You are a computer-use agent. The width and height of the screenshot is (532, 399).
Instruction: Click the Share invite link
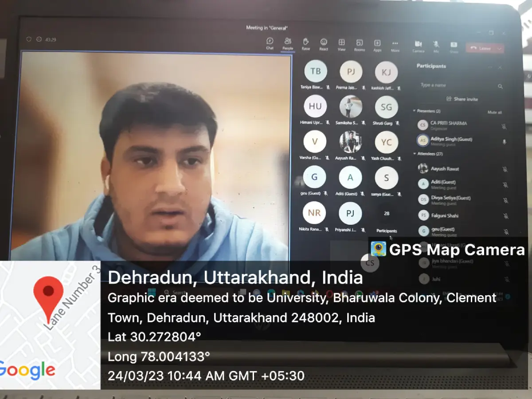click(x=462, y=99)
